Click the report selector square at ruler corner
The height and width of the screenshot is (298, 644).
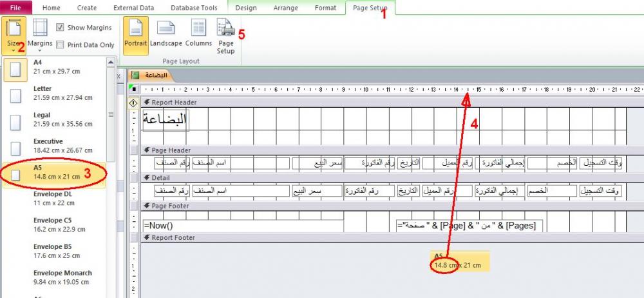134,89
